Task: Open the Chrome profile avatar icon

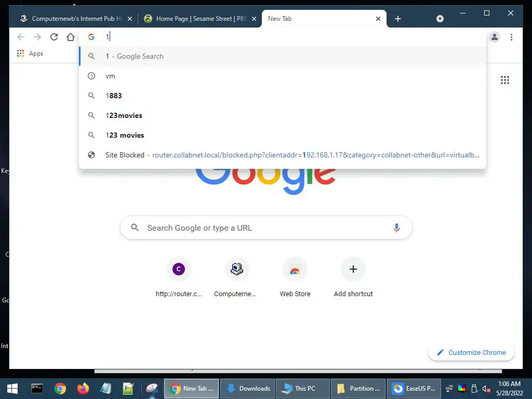Action: 495,37
